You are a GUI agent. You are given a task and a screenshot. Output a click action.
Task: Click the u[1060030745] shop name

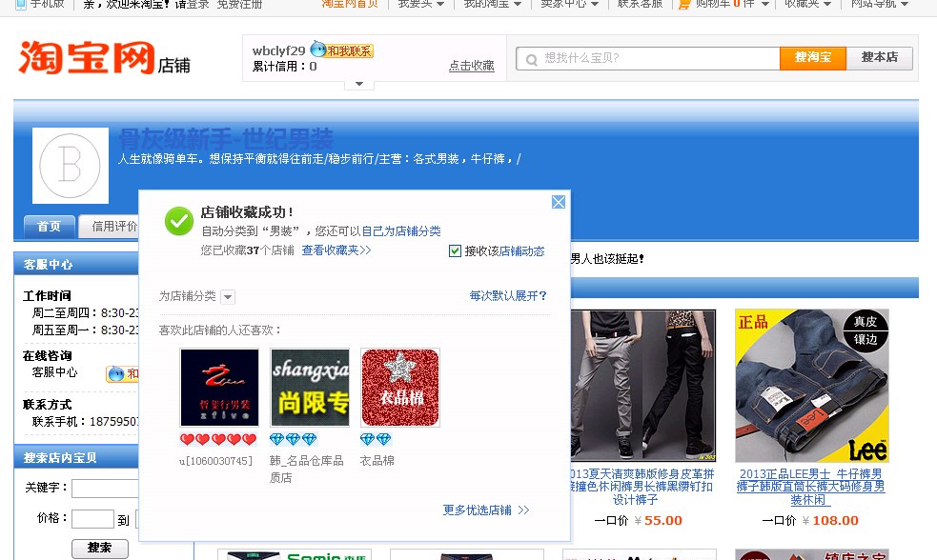pos(216,461)
